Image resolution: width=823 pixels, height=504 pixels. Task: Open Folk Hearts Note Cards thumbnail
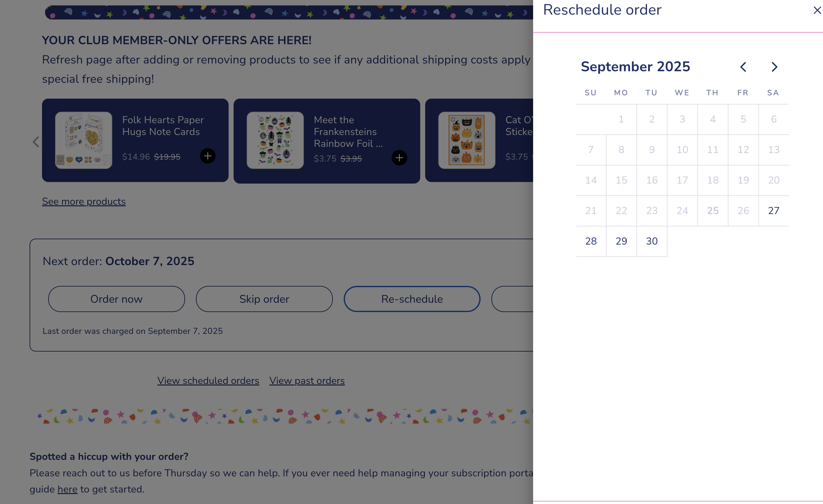[x=83, y=140]
